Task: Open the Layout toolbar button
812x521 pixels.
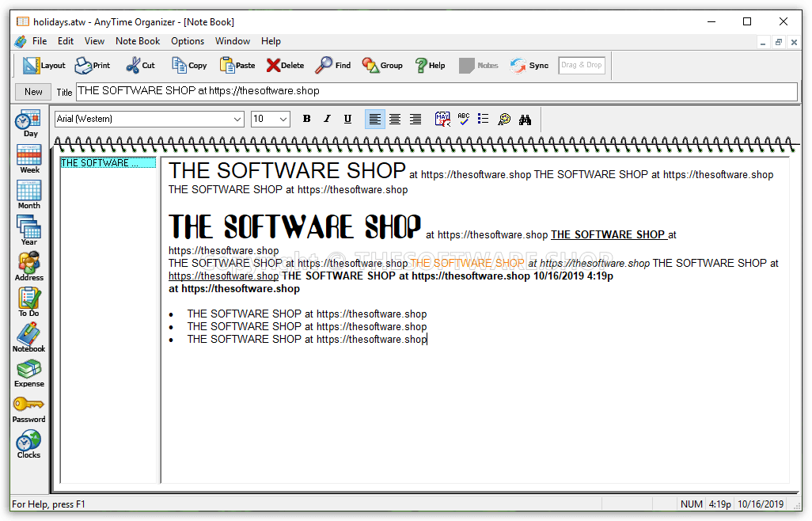Action: 44,65
